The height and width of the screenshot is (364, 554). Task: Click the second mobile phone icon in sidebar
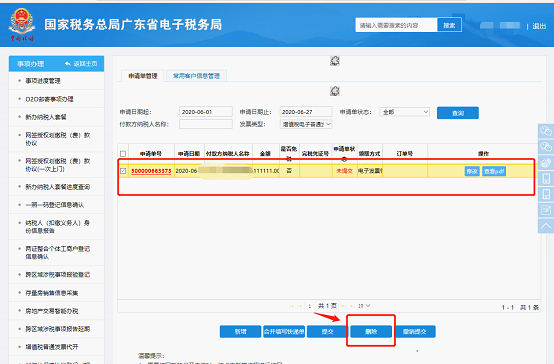click(x=546, y=194)
